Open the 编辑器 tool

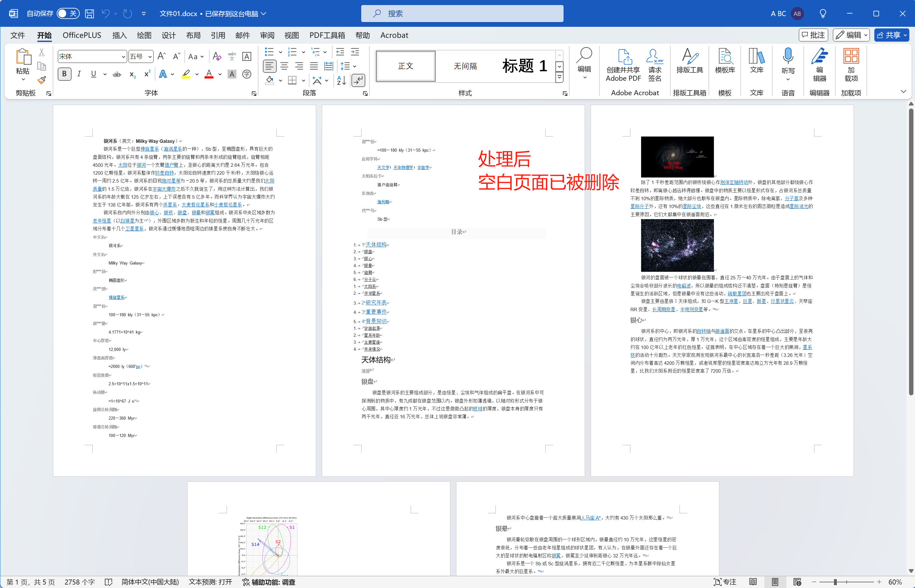point(819,65)
